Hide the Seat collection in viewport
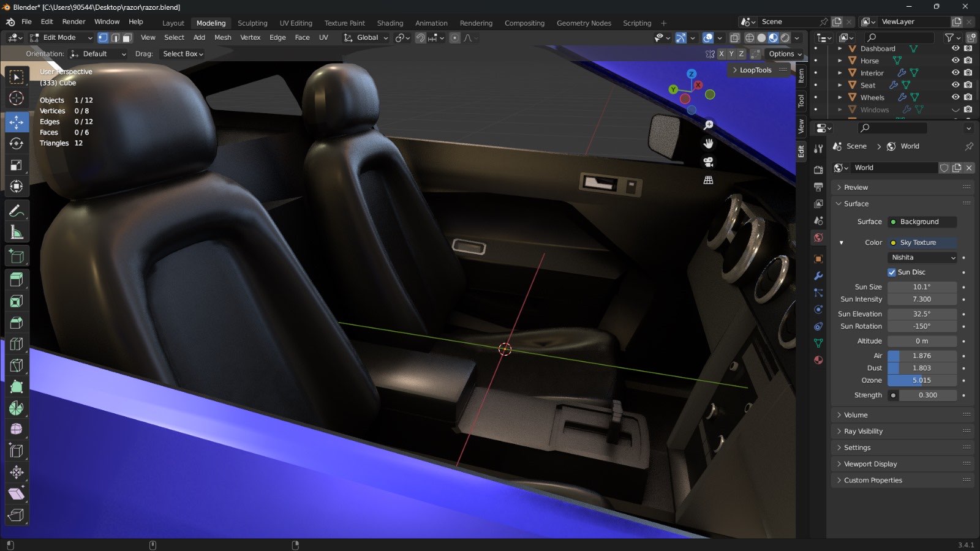Viewport: 980px width, 551px height. pos(956,85)
